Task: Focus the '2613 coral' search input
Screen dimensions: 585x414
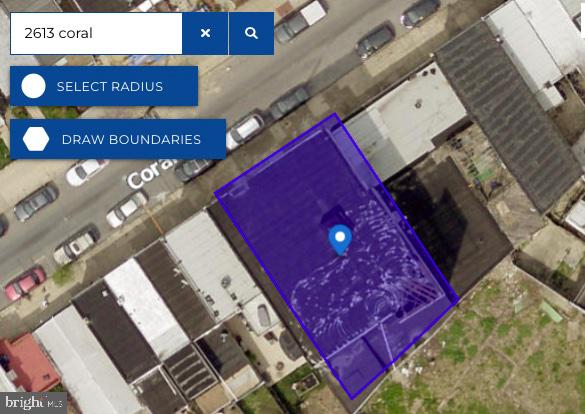Action: [97, 33]
